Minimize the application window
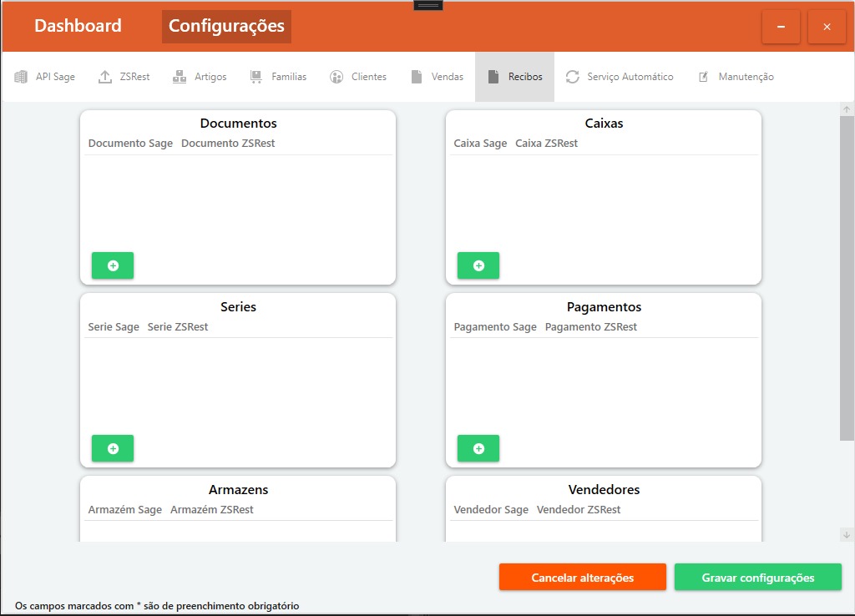Screen dimensions: 855x616 click(x=781, y=27)
